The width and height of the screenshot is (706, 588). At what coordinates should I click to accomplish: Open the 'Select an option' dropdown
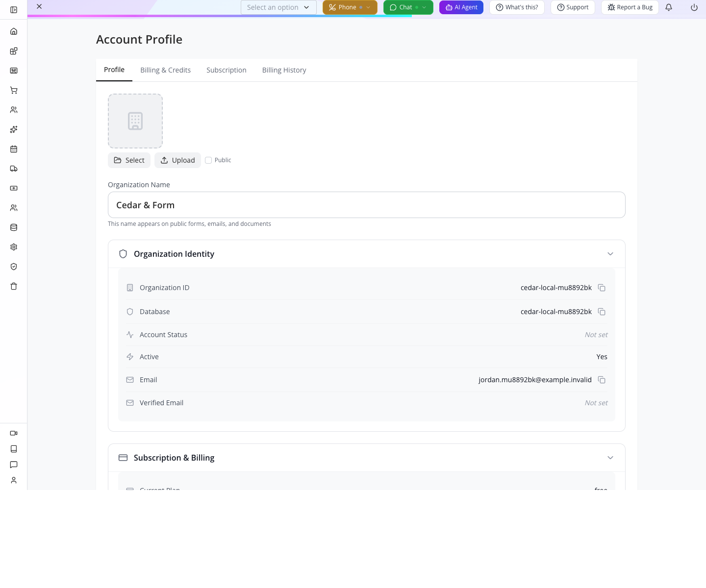[x=278, y=7]
